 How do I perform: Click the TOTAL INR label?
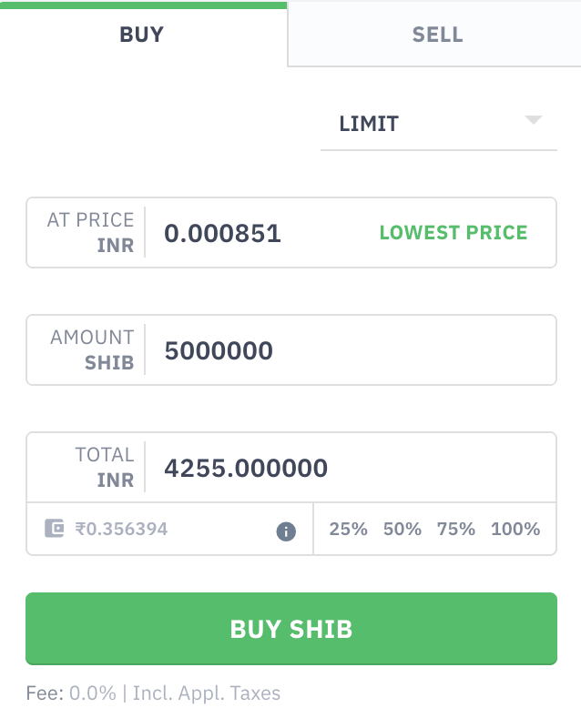pos(104,467)
